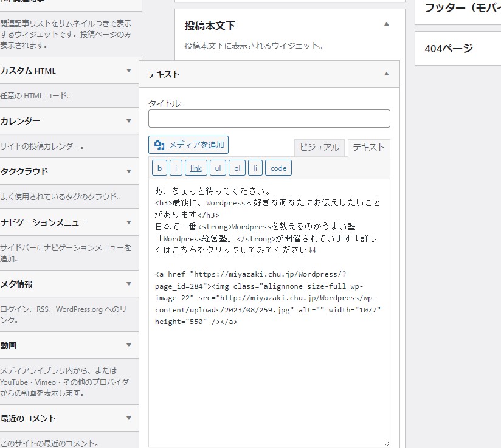501x448 pixels.
Task: Expand the カレンダー widget
Action: pyautogui.click(x=128, y=121)
